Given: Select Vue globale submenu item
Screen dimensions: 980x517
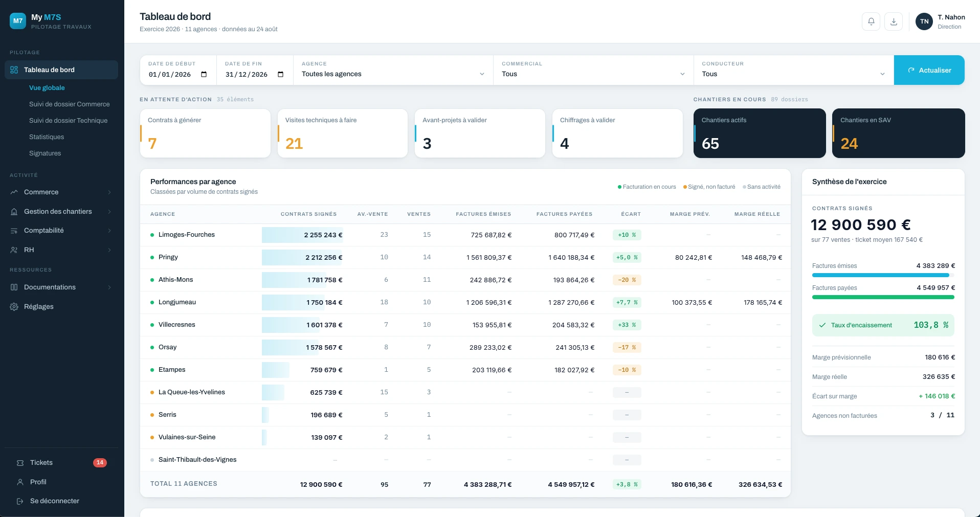Looking at the screenshot, I should [47, 88].
